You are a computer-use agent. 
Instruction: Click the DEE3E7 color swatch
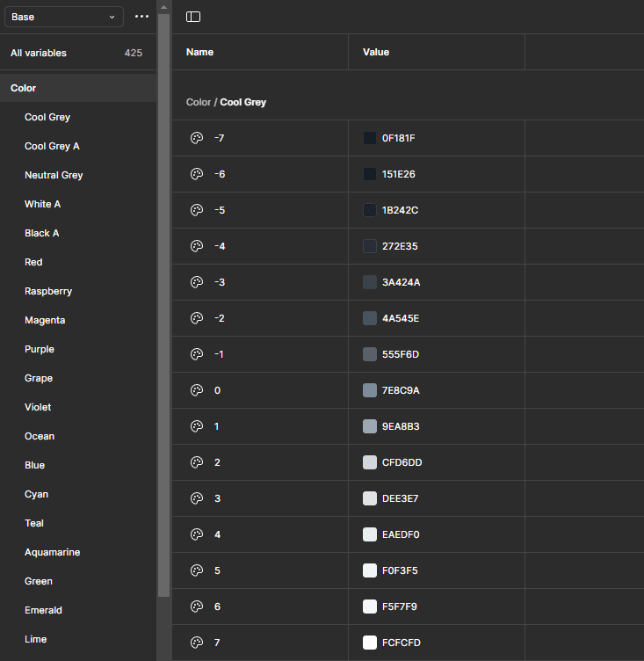(x=370, y=498)
